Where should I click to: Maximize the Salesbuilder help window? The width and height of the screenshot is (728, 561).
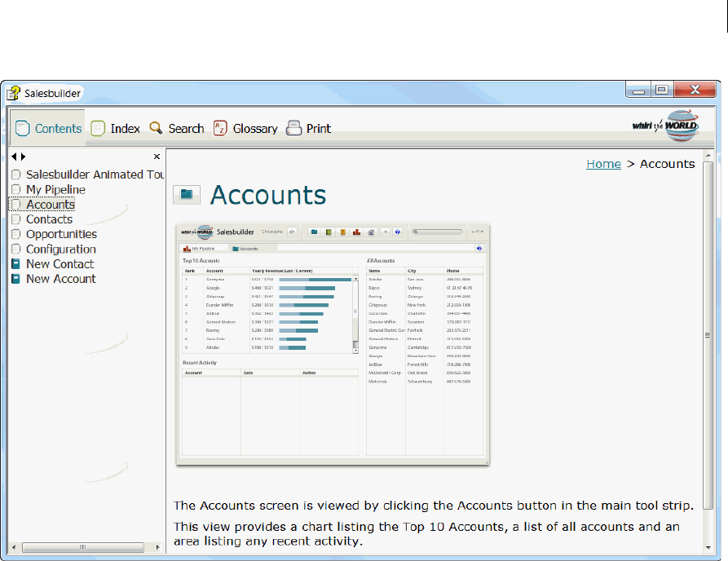(x=662, y=90)
